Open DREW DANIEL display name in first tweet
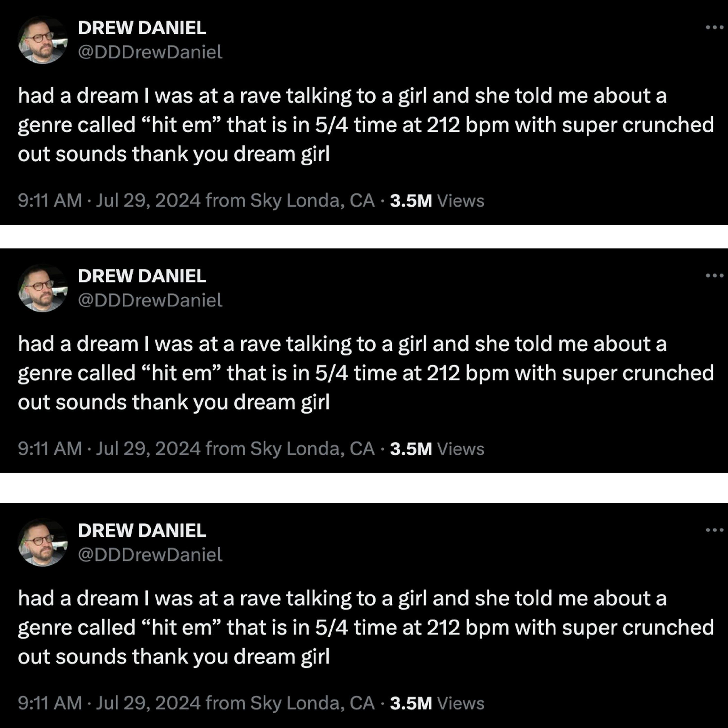Screen dimensions: 728x728 (x=142, y=28)
